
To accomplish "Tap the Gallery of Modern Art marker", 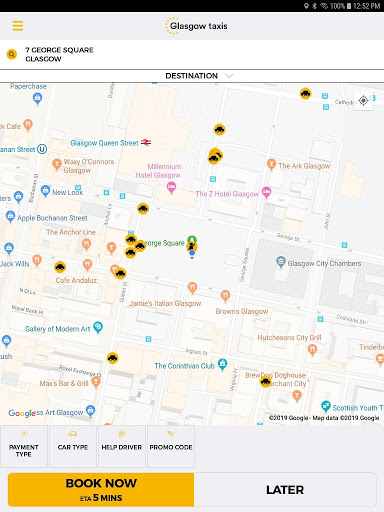I will pyautogui.click(x=98, y=327).
